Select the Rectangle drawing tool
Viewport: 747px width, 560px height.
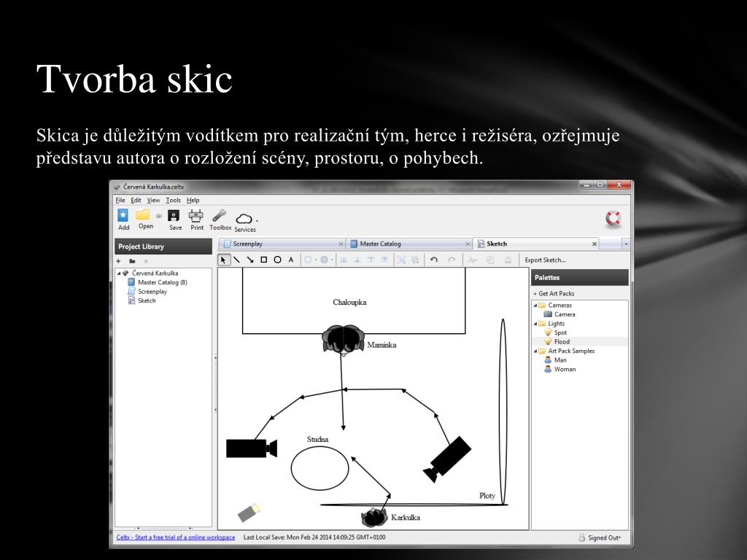coord(264,260)
